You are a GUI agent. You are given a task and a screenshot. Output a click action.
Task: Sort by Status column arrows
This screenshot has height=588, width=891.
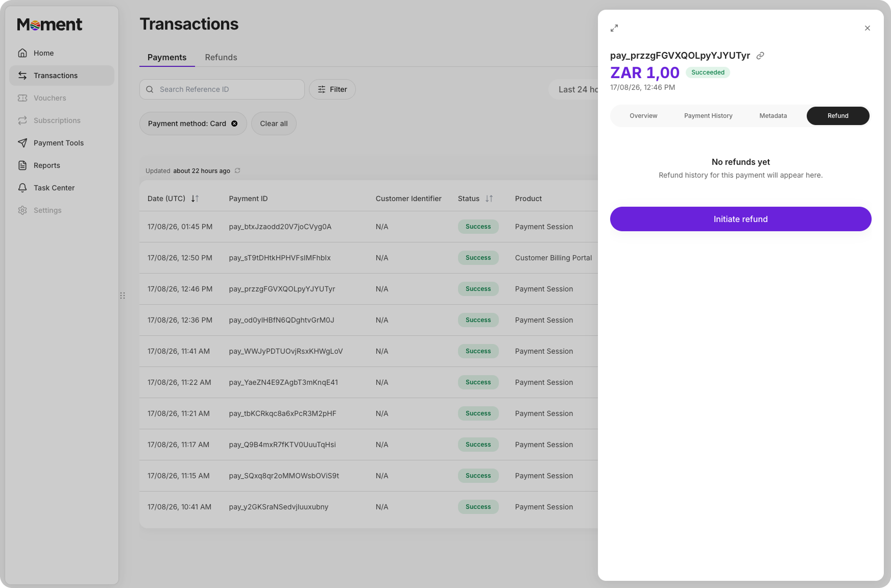coord(489,199)
